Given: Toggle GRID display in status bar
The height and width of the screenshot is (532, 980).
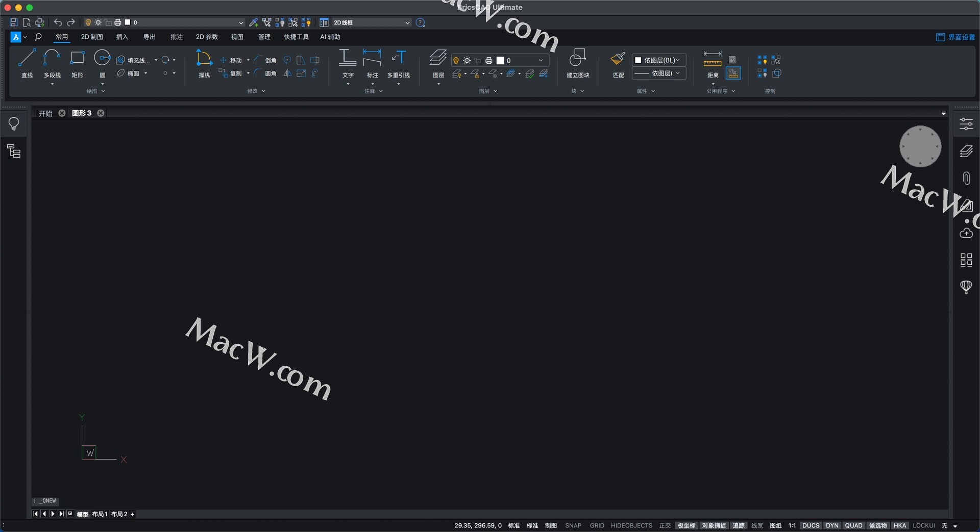Looking at the screenshot, I should pos(597,525).
